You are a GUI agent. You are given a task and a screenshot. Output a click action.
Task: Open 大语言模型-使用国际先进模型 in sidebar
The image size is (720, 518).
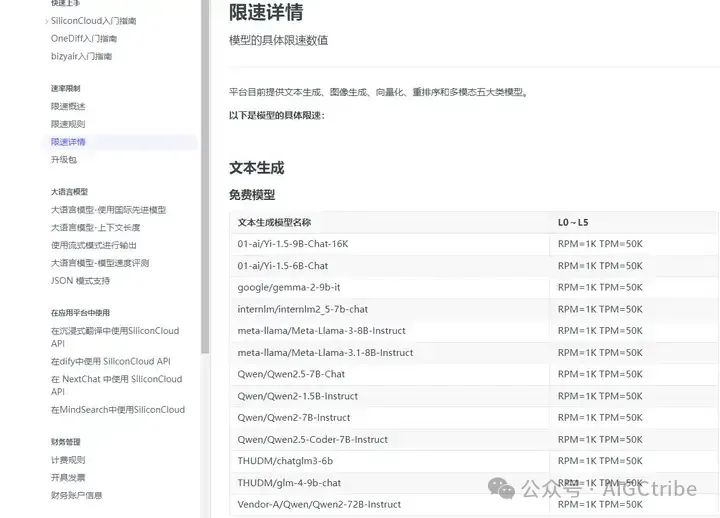click(108, 210)
